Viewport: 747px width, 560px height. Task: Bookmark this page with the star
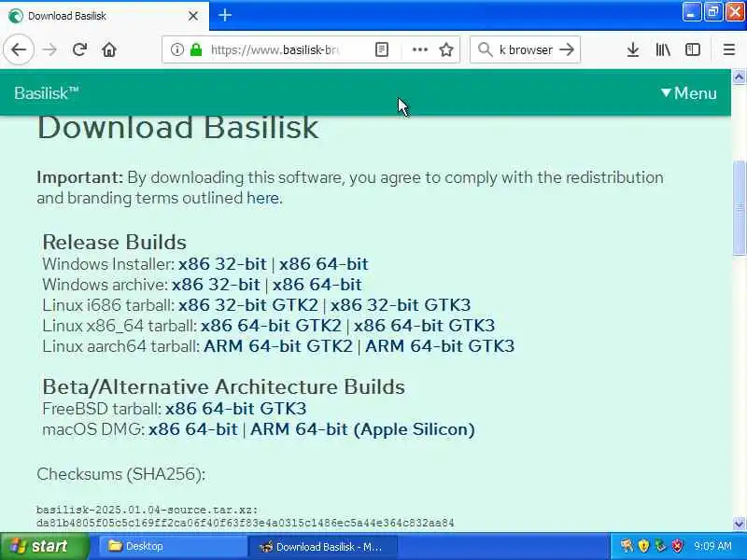pyautogui.click(x=446, y=49)
